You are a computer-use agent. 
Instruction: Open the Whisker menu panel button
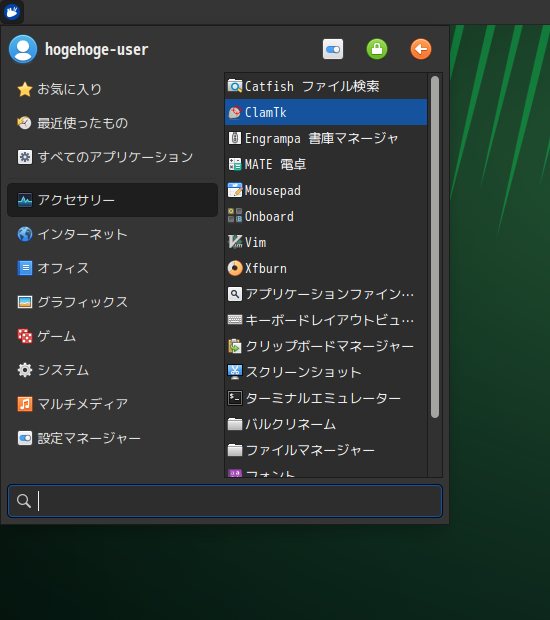[12, 12]
